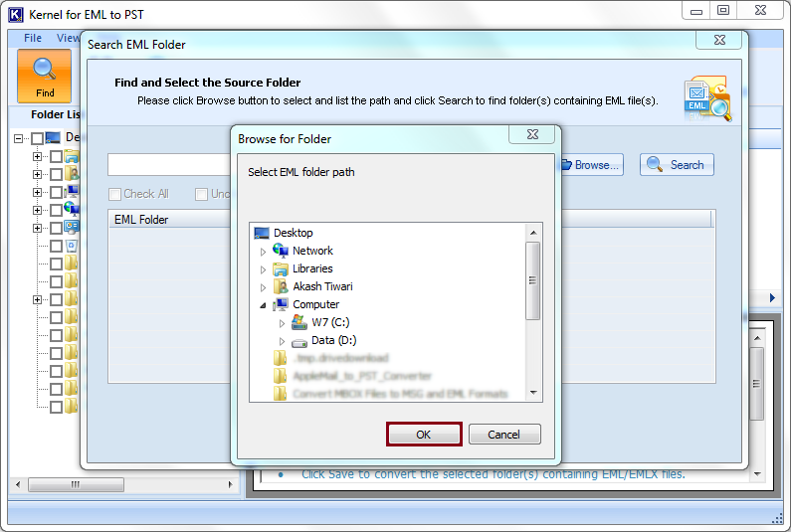Click the Kernel app logo icon in title bar
The width and height of the screenshot is (791, 532).
tap(15, 15)
